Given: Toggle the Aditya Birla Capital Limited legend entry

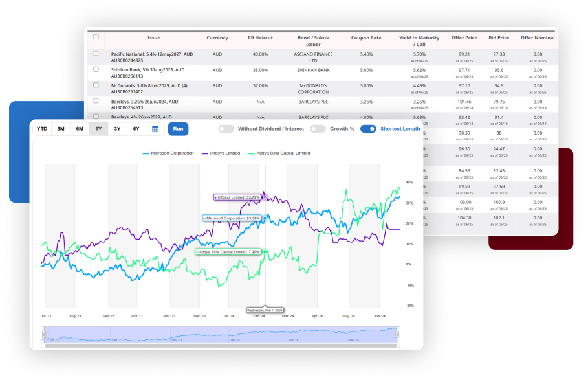Looking at the screenshot, I should 279,153.
